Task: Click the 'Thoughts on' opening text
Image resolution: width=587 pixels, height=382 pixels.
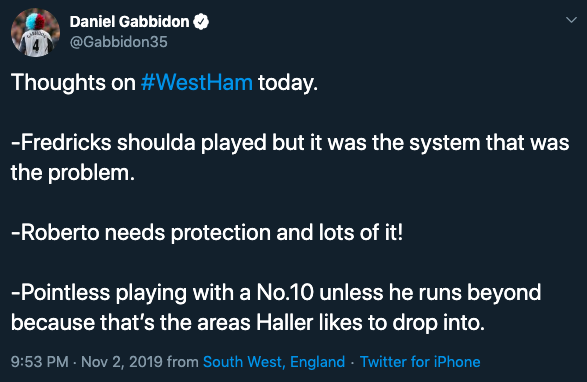Action: [73, 82]
